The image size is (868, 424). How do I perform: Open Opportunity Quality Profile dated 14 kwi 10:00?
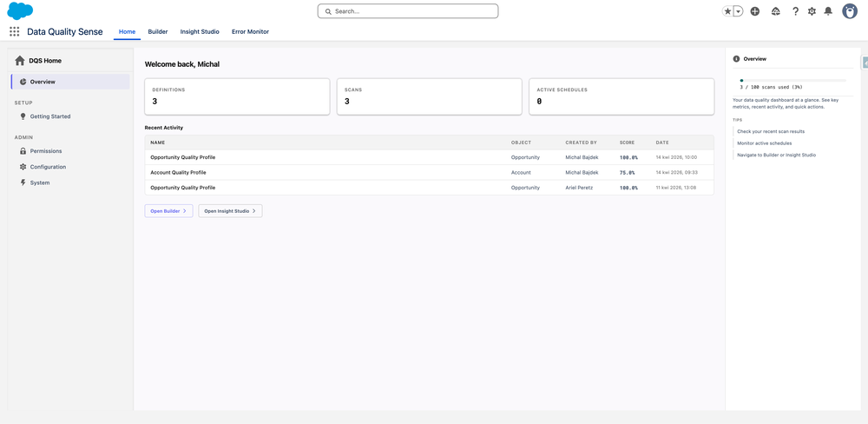point(430,157)
